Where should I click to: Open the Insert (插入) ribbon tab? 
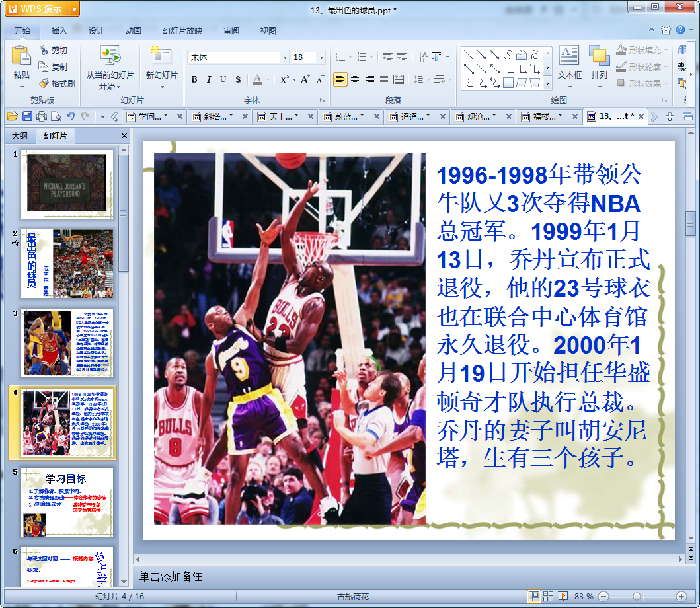pyautogui.click(x=59, y=30)
